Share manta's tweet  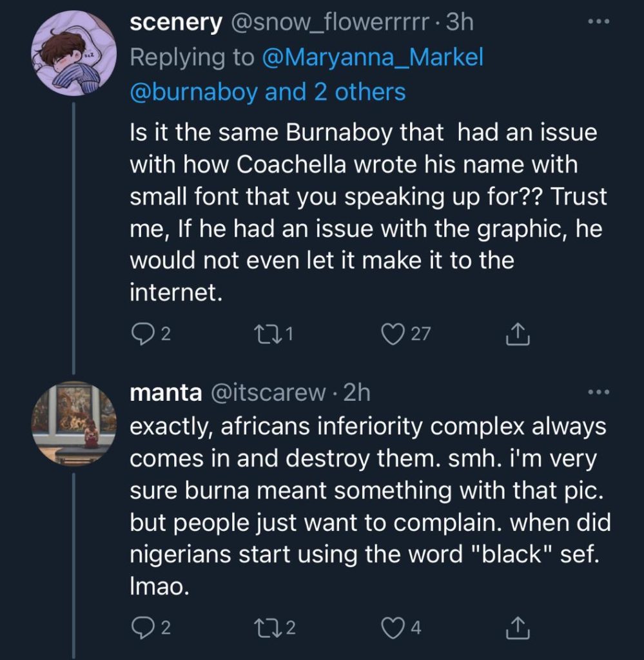pos(517,628)
